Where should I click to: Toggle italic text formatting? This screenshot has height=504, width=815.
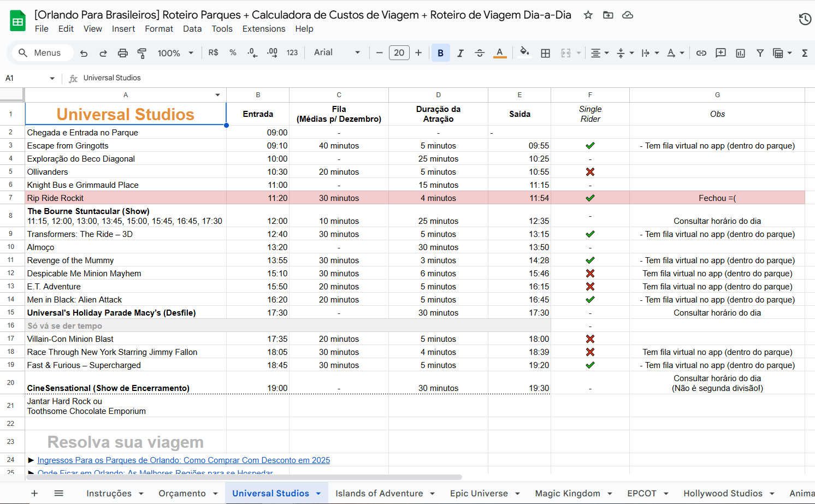tap(460, 53)
